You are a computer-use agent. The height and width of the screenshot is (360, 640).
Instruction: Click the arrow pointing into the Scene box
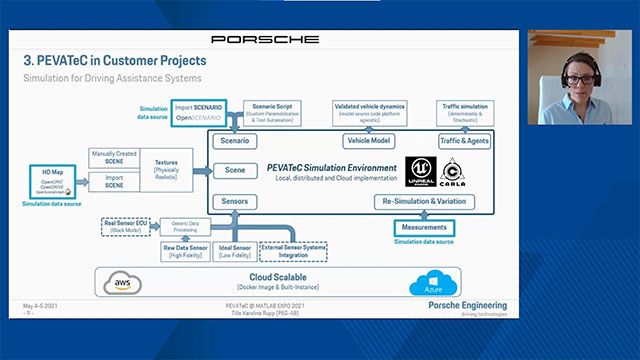tap(203, 171)
